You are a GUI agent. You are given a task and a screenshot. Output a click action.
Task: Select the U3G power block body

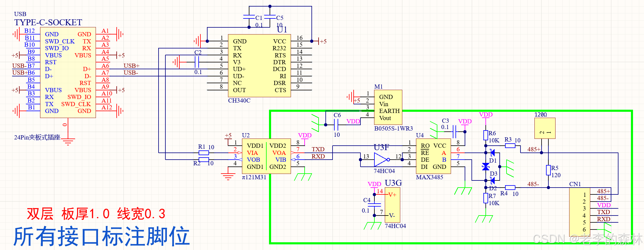click(392, 205)
